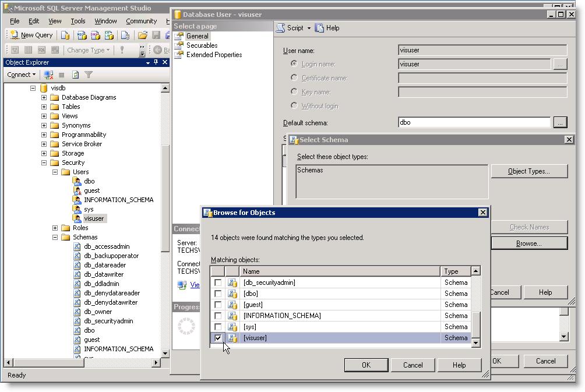The width and height of the screenshot is (585, 392).
Task: Open the Community menu
Action: click(141, 21)
